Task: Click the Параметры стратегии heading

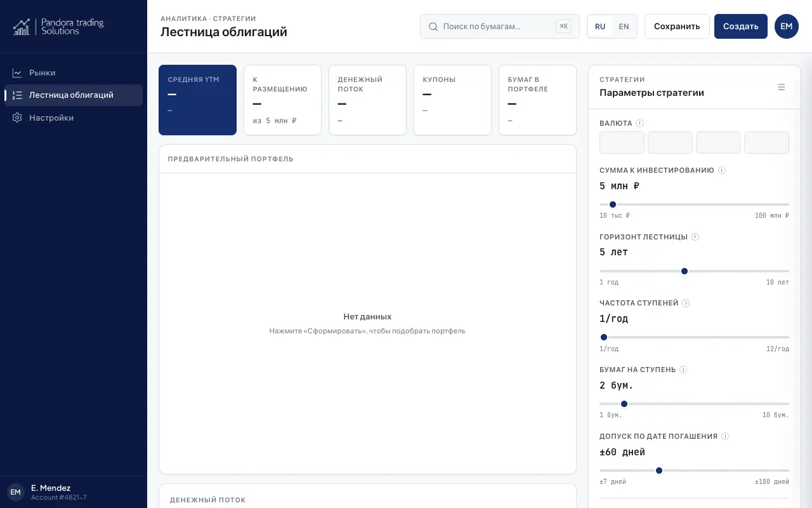Action: click(652, 93)
